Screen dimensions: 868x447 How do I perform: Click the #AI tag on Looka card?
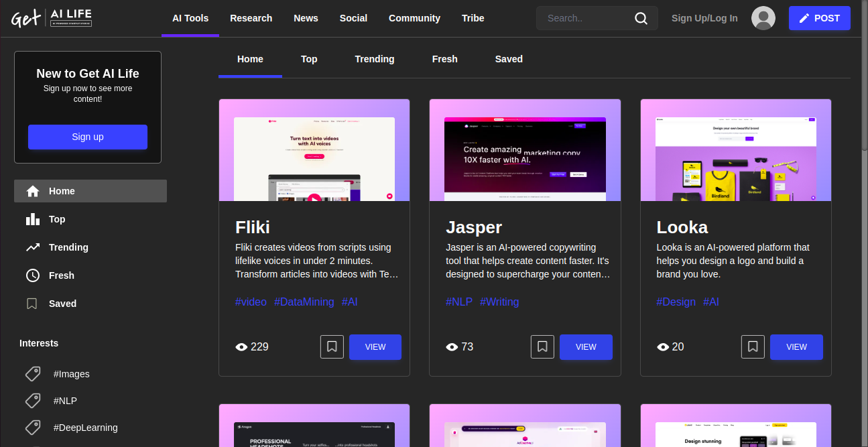click(711, 302)
